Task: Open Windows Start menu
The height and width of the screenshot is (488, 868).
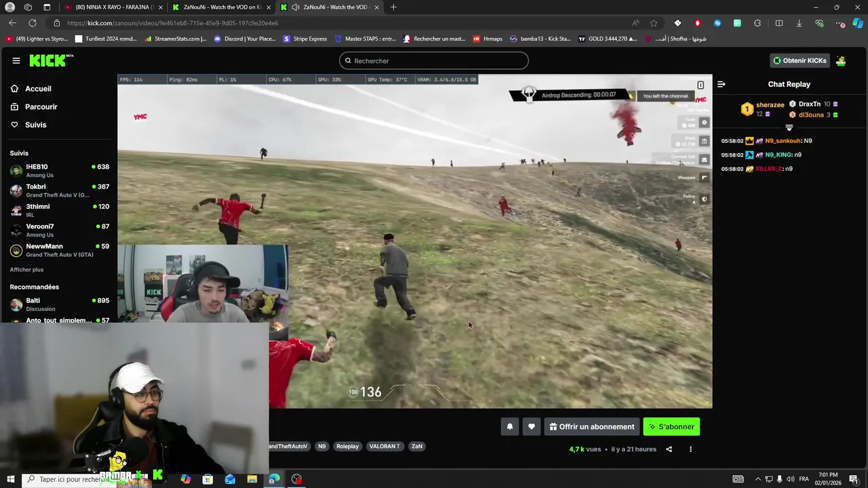Action: [x=10, y=479]
